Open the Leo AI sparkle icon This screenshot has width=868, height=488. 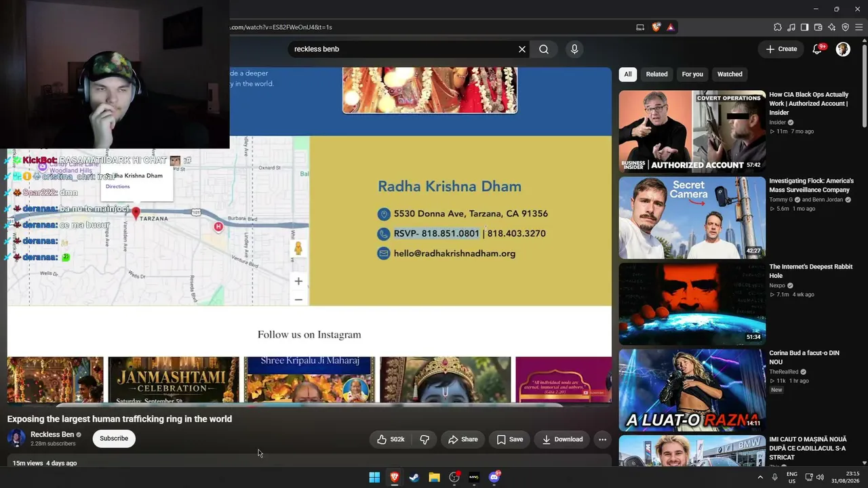coord(832,27)
